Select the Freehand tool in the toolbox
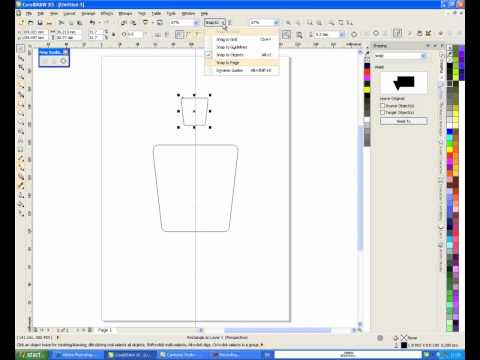This screenshot has width=480, height=360. [x=21, y=86]
